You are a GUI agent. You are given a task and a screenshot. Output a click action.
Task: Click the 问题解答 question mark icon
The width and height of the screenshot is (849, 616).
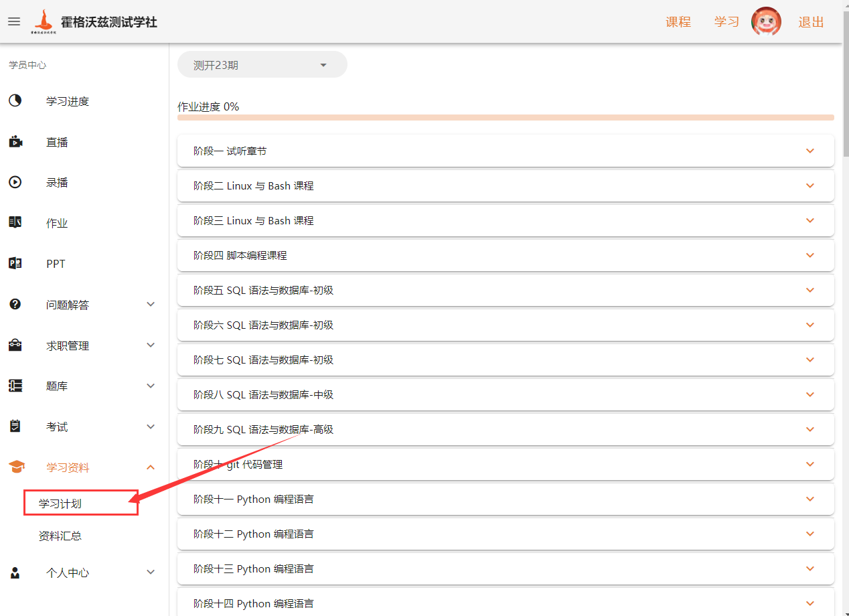click(x=15, y=304)
